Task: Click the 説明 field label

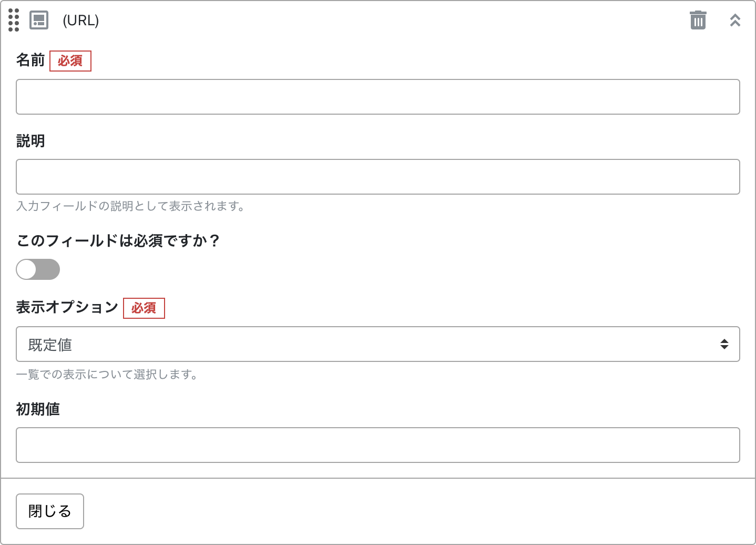Action: click(x=30, y=141)
